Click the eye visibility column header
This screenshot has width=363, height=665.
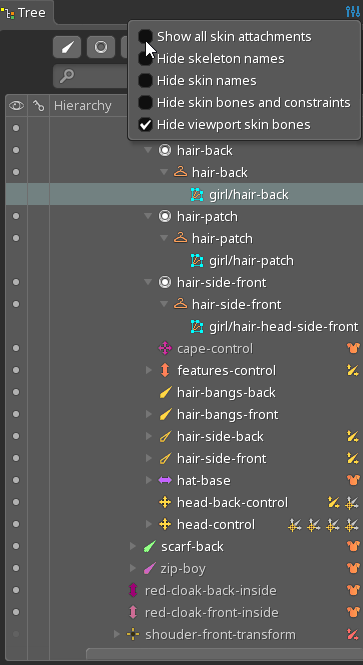coord(16,106)
